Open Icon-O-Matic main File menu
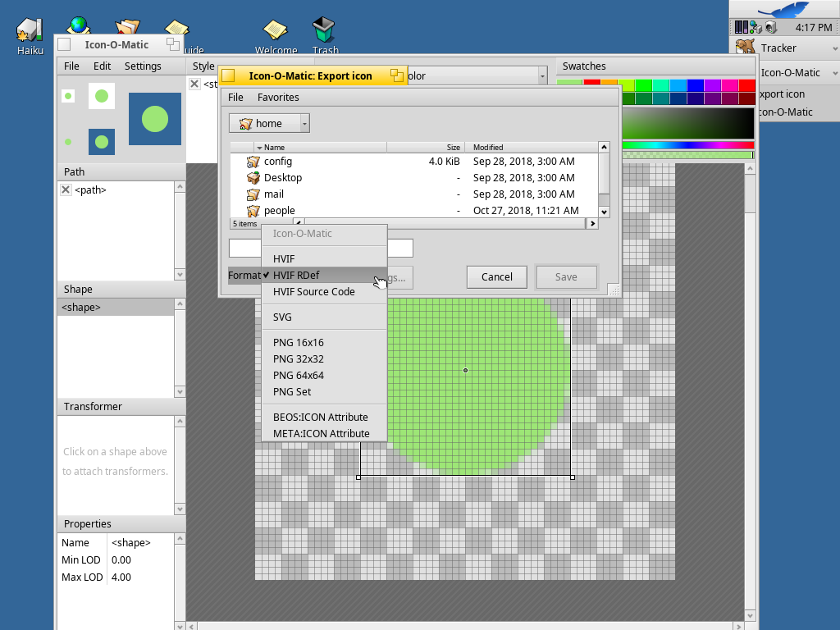 pyautogui.click(x=71, y=66)
